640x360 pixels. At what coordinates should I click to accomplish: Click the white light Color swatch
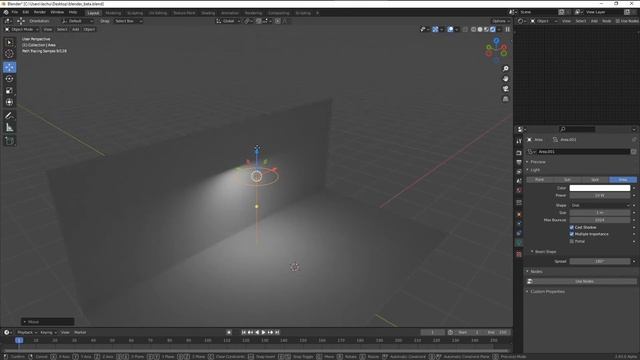pos(600,188)
